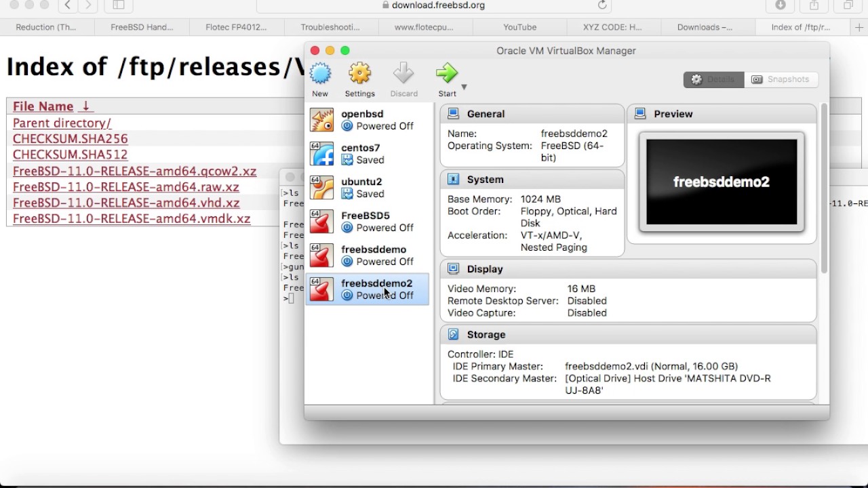Show all Safari tabs overview

point(848,5)
